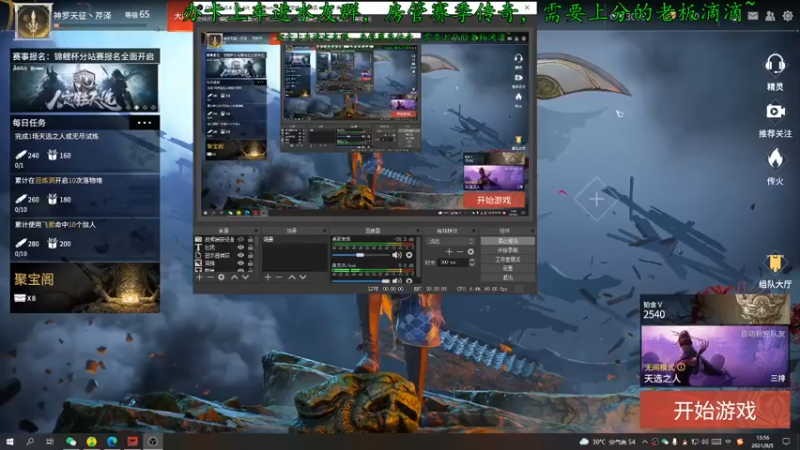Open the transition type dropdown in 转场特效
This screenshot has height=450, width=800.
451,241
